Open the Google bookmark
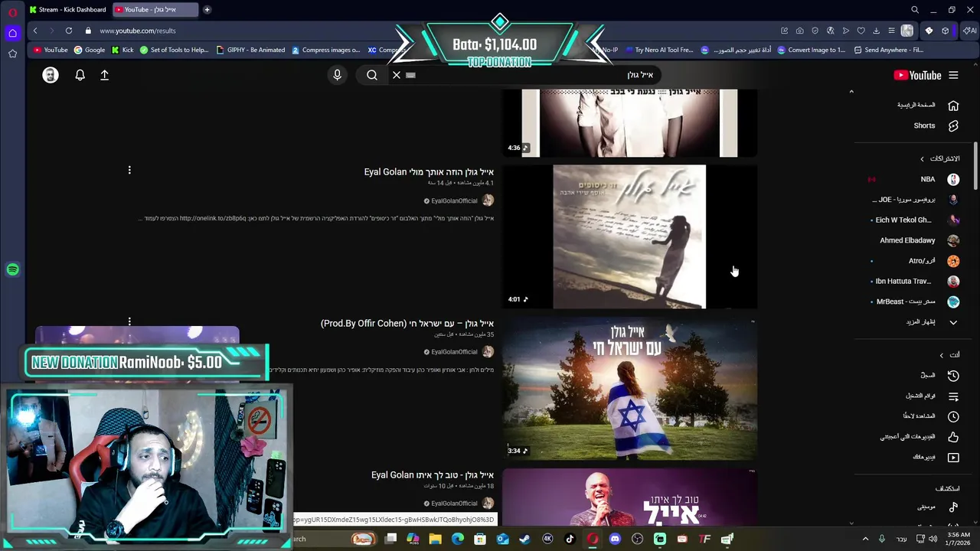980x551 pixels. click(x=90, y=50)
